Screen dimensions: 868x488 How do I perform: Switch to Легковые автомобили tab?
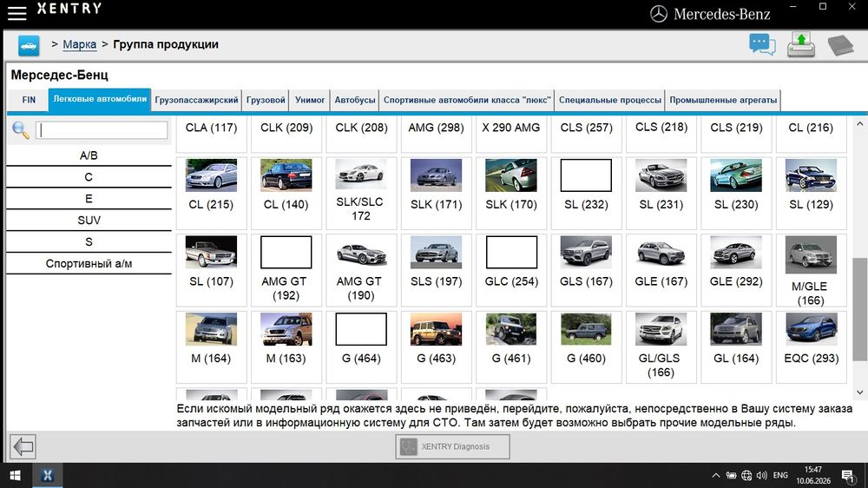(x=100, y=100)
